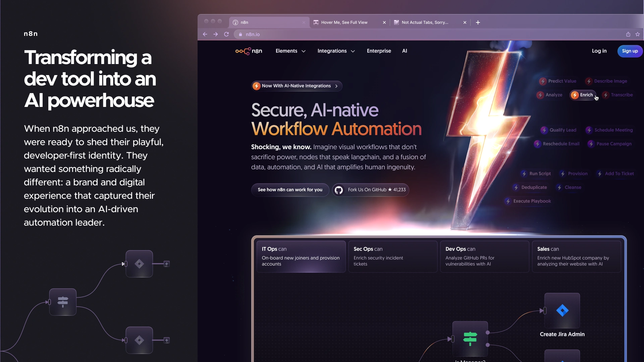644x362 pixels.
Task: Open the AI nav link
Action: point(405,51)
